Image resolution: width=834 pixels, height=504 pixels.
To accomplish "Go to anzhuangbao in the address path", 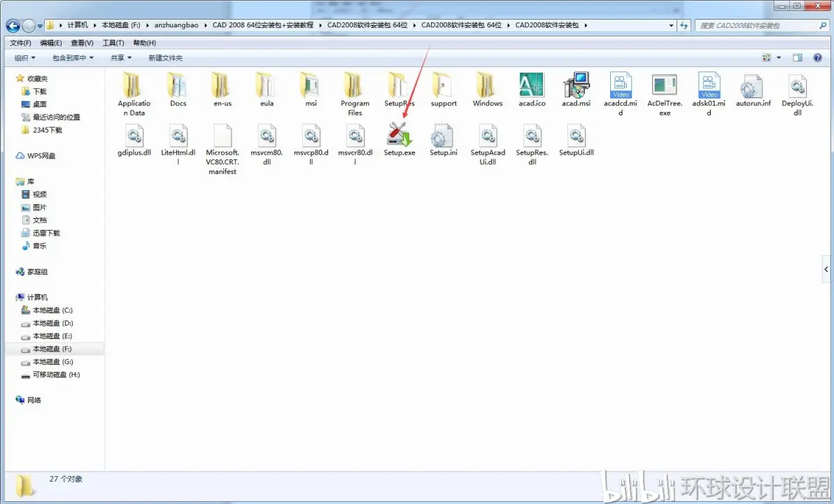I will (176, 25).
